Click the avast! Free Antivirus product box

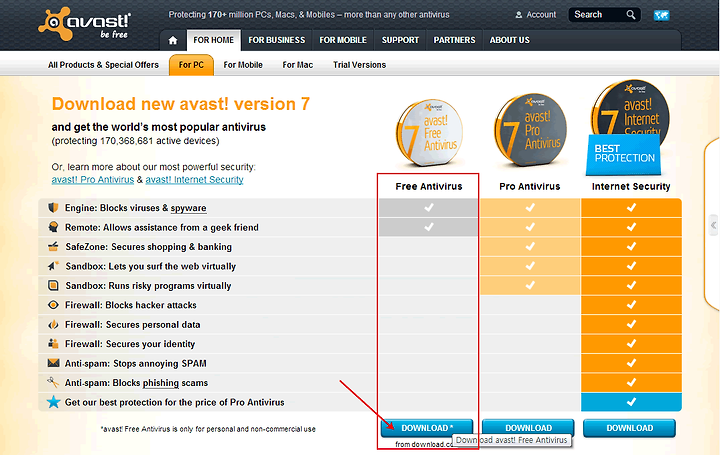click(x=429, y=133)
